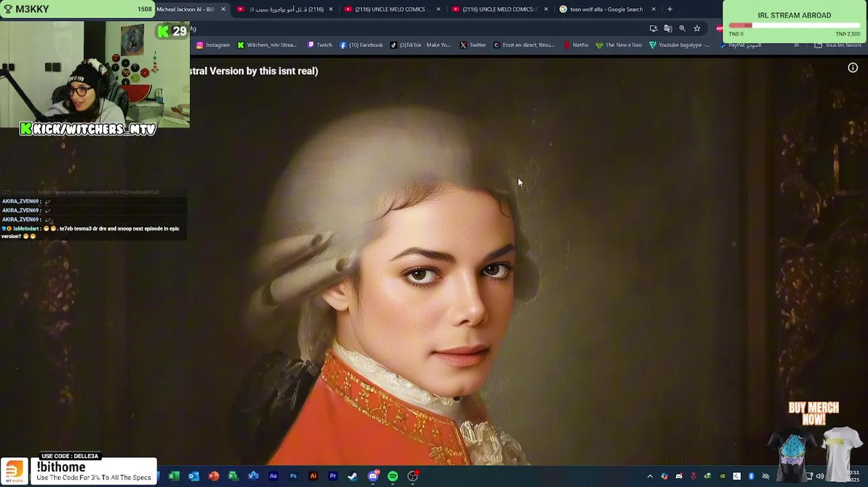Close the teen wolf alfa Google Search tab
Screen dimensions: 868x487
click(x=654, y=9)
